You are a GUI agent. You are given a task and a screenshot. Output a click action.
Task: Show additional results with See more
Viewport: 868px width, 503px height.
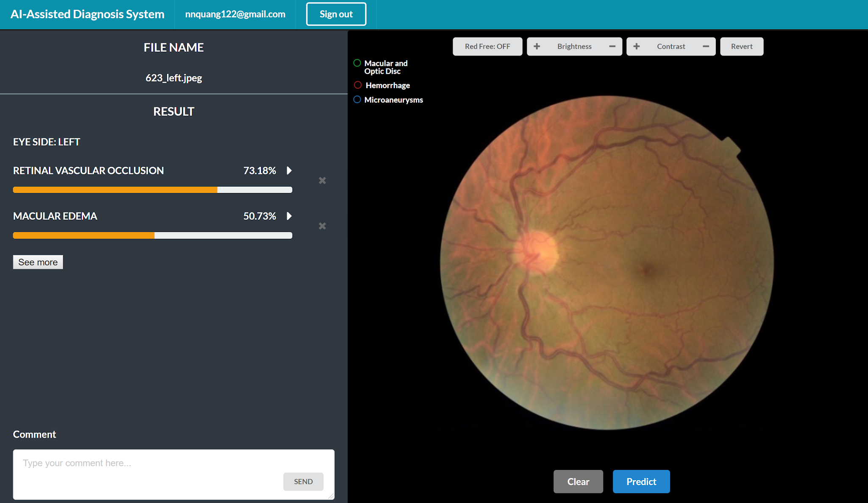point(38,262)
